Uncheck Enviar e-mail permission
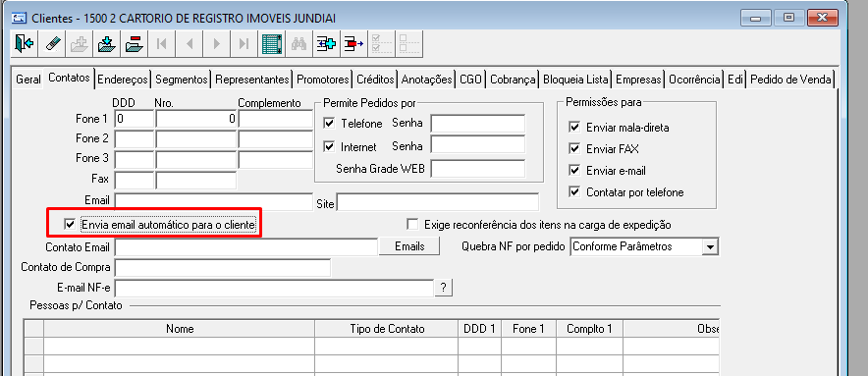 pos(574,171)
